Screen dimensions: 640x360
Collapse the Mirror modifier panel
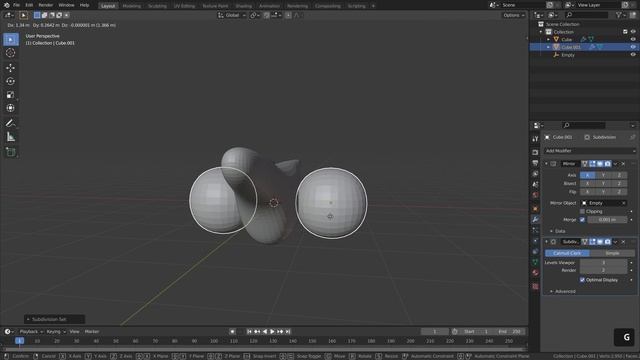click(546, 164)
